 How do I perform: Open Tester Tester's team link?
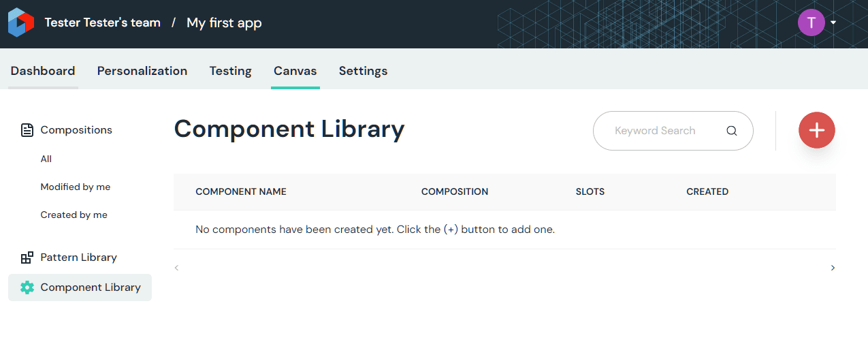point(102,22)
